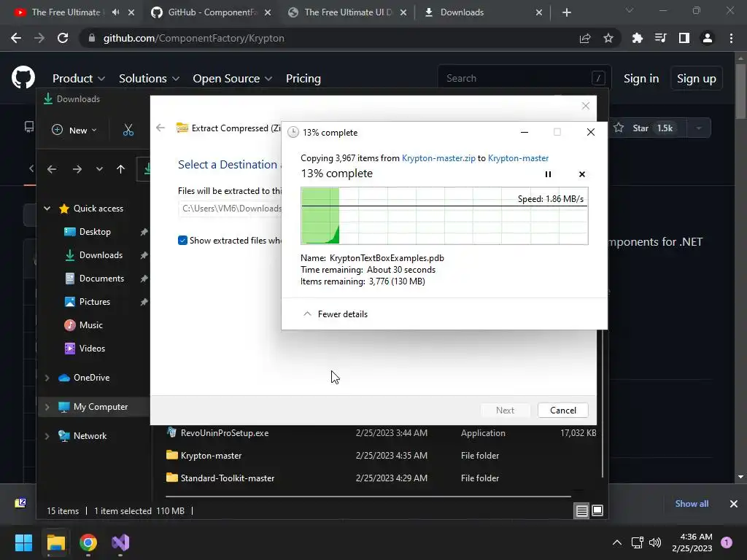Viewport: 747px width, 560px height.
Task: Open the Krypton-master destination link
Action: (x=518, y=158)
